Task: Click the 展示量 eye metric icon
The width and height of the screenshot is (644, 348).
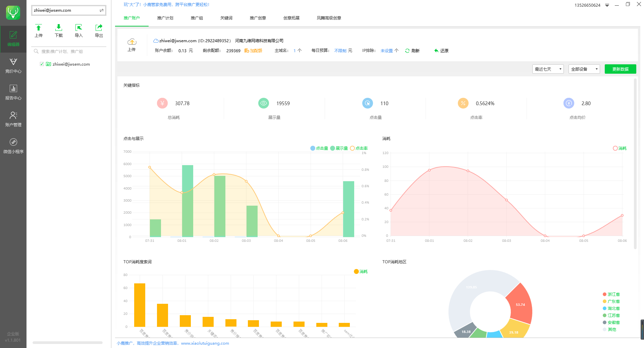Action: (264, 103)
